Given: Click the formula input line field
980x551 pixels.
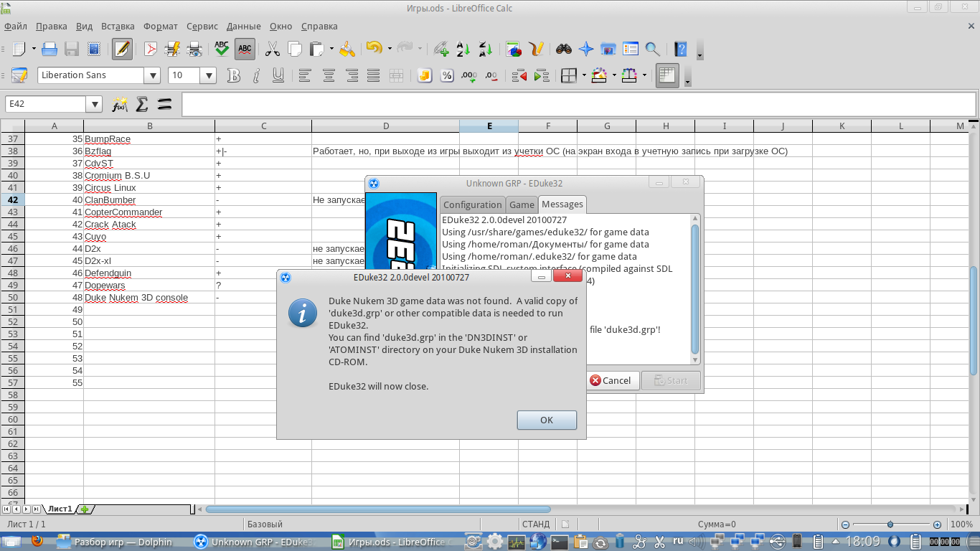Looking at the screenshot, I should pos(579,104).
